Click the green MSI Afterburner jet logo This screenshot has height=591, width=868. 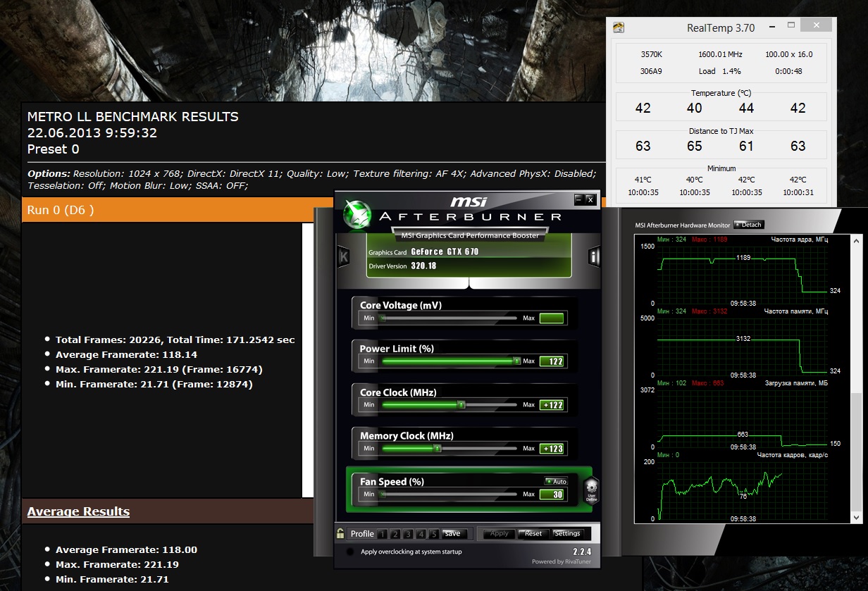359,215
